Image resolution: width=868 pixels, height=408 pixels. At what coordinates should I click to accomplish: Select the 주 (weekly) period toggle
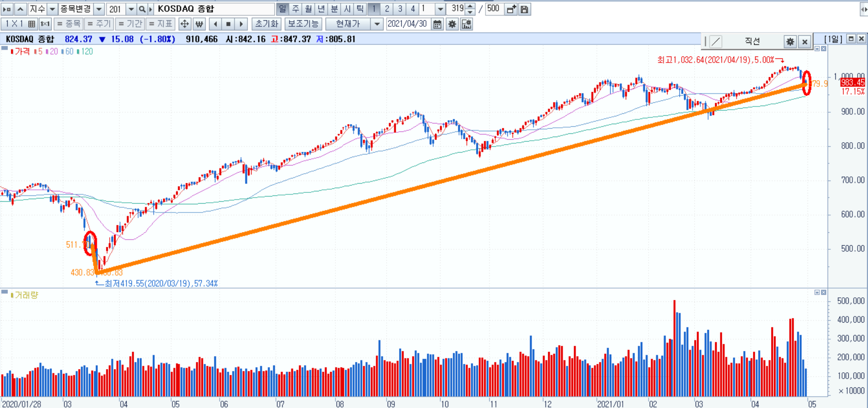[x=296, y=9]
